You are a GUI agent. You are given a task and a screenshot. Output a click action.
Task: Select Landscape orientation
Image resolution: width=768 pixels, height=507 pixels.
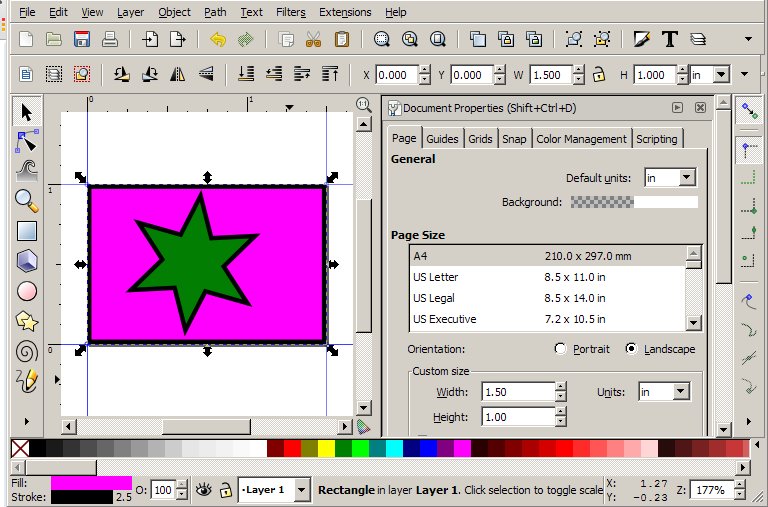pos(631,349)
